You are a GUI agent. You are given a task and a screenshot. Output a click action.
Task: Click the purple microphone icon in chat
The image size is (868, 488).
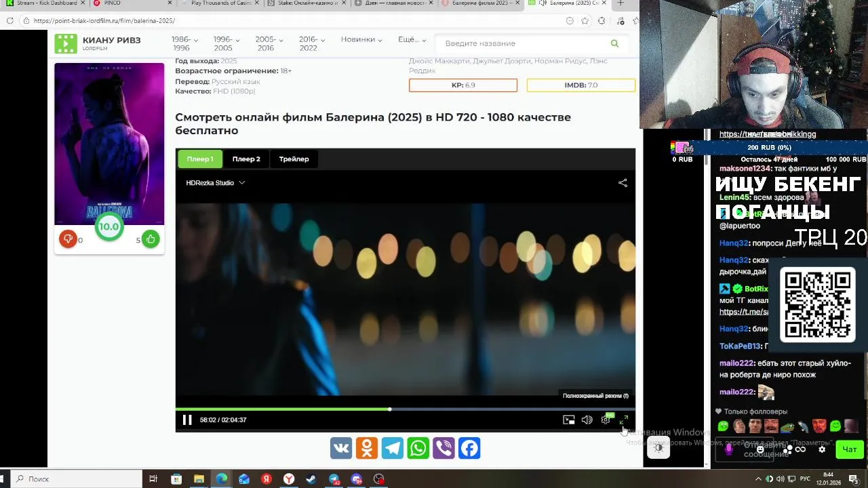pos(730,449)
